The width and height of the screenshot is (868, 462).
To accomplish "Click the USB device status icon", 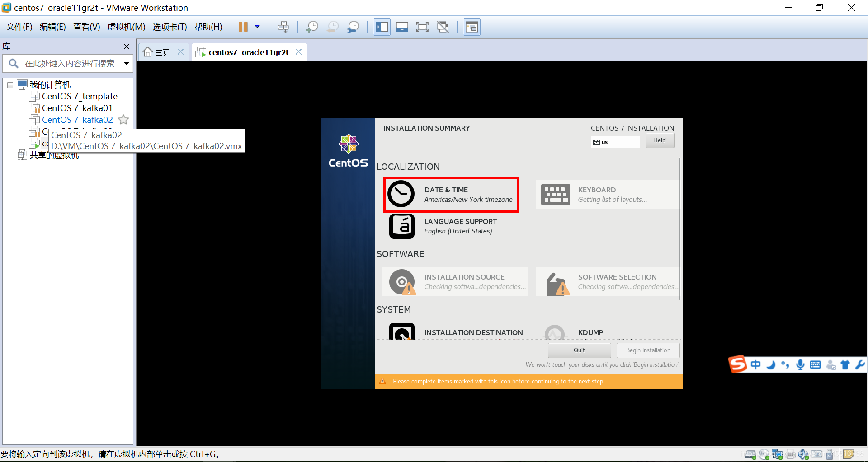I will tap(830, 454).
